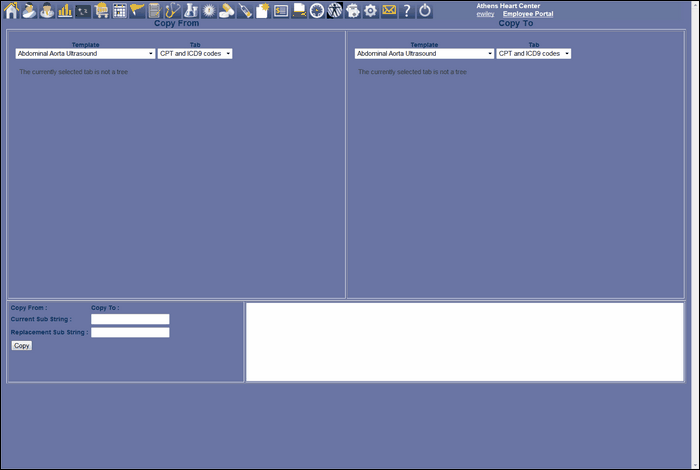This screenshot has width=700, height=470.
Task: Open the bar chart reports icon
Action: coord(65,10)
